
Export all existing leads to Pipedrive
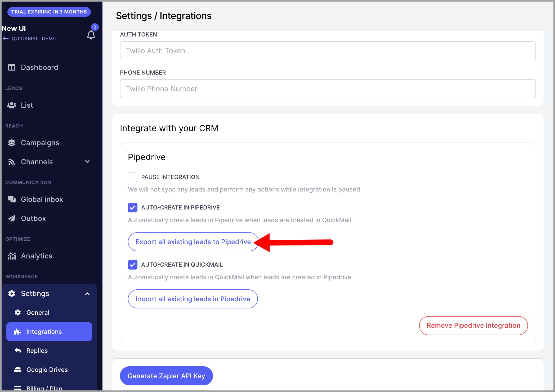click(x=193, y=242)
